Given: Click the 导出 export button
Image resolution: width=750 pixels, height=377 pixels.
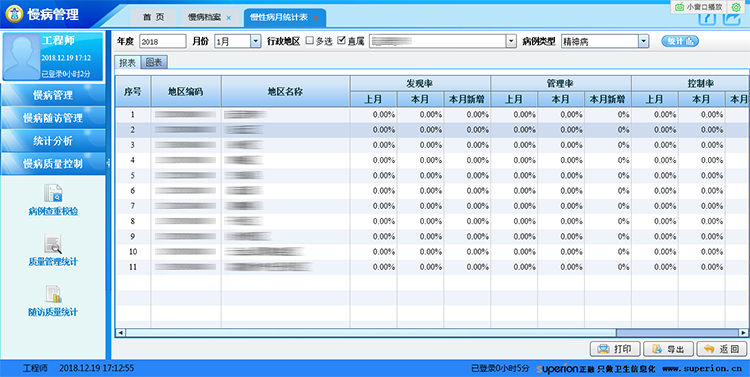Looking at the screenshot, I should (668, 349).
